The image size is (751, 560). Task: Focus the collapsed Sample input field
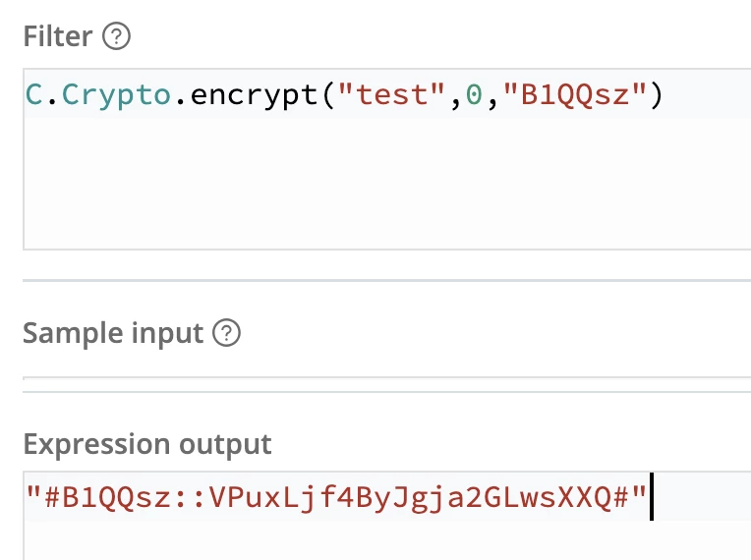pyautogui.click(x=387, y=378)
